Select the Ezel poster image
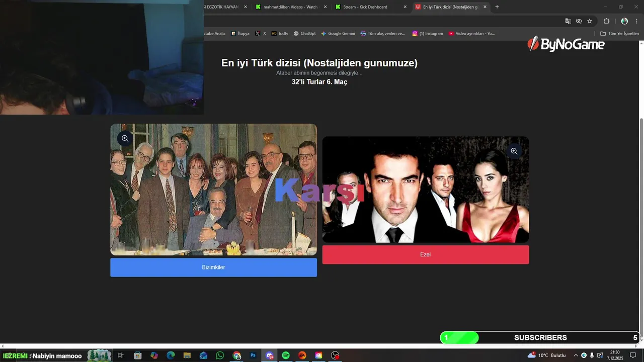The width and height of the screenshot is (644, 362). click(425, 190)
